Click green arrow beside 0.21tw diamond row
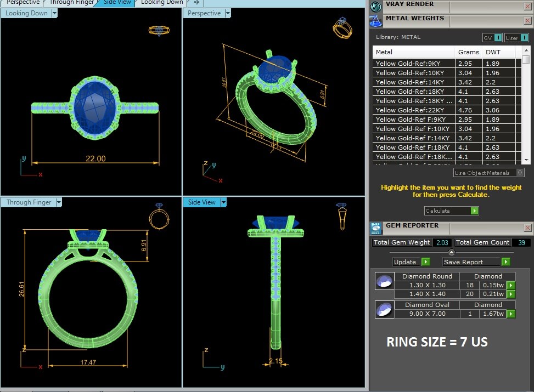This screenshot has height=392, width=534. point(511,294)
